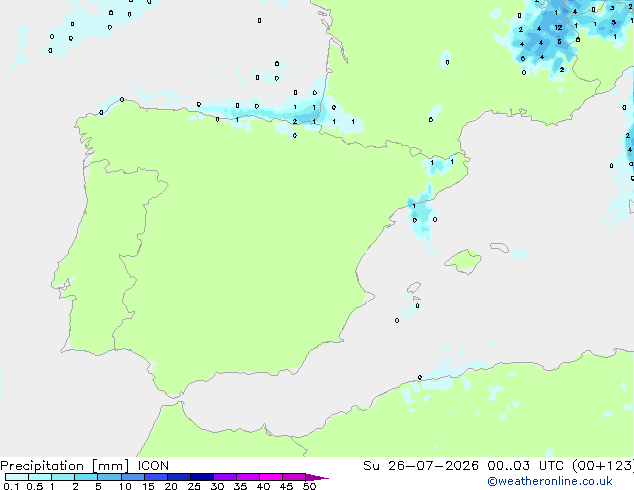Viewport: 634px width, 490px height.
Task: Select the 10–15 mm blue legend swatch
Action: 133,477
